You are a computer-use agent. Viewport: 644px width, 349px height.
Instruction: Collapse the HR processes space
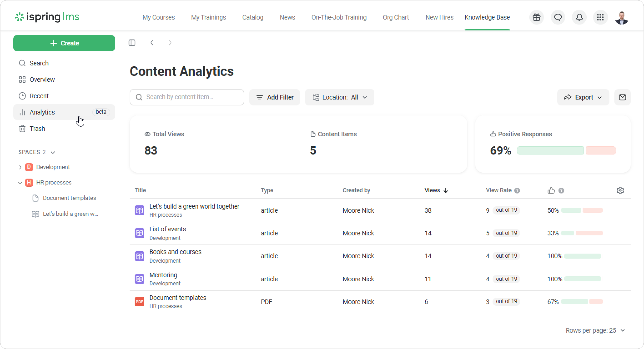click(20, 183)
